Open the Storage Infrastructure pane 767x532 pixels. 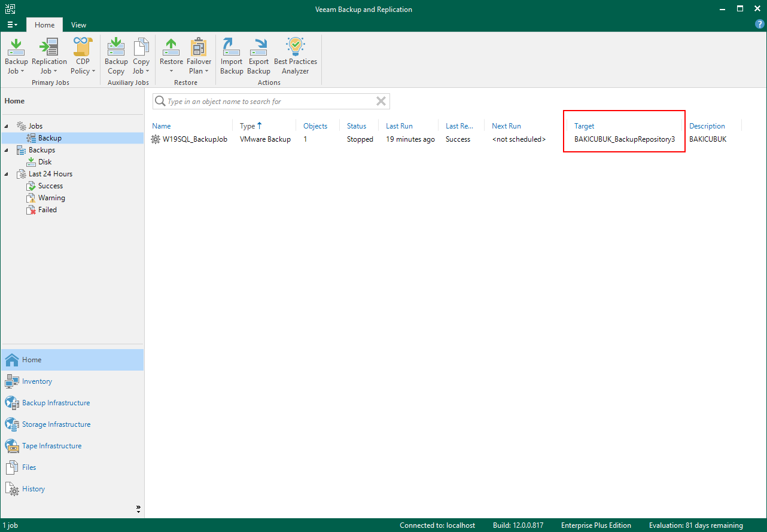tap(72, 424)
